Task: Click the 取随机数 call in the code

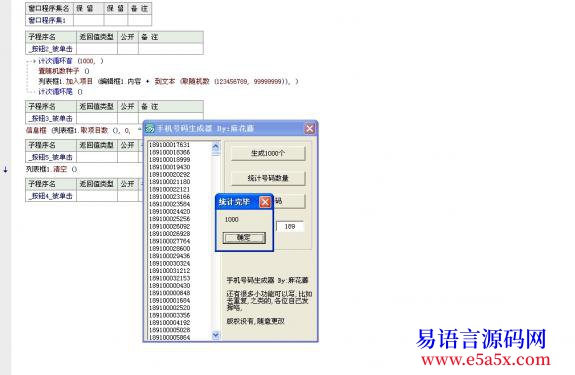Action: 196,81
